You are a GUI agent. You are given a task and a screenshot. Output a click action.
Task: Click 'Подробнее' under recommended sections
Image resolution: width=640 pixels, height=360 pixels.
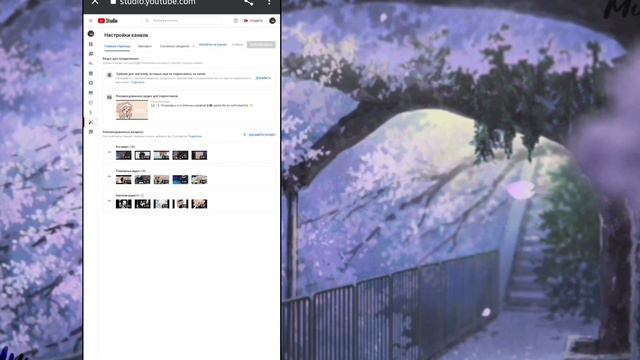pyautogui.click(x=195, y=136)
